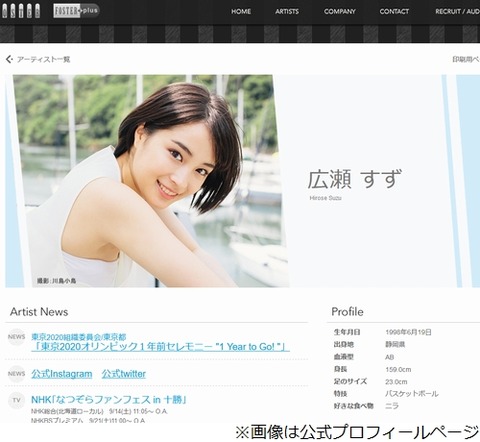The image size is (480, 442).
Task: Click the 好きな食べ物 label
Action: [354, 406]
